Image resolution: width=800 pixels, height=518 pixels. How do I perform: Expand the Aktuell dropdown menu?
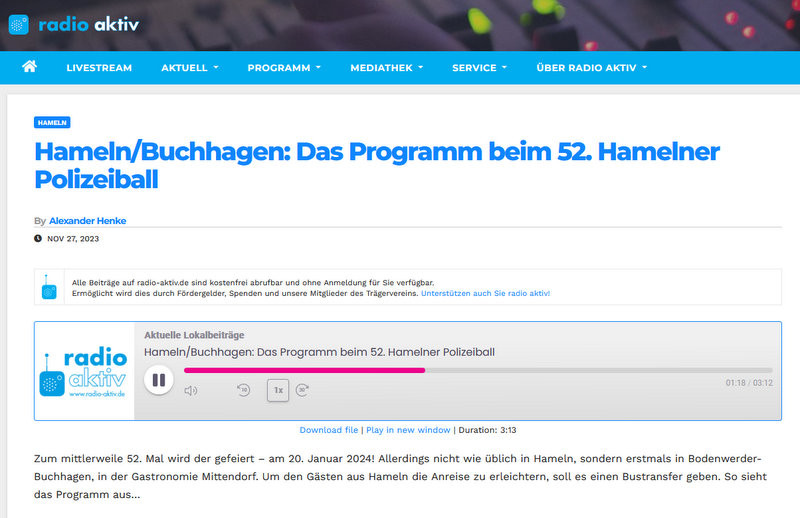(190, 68)
